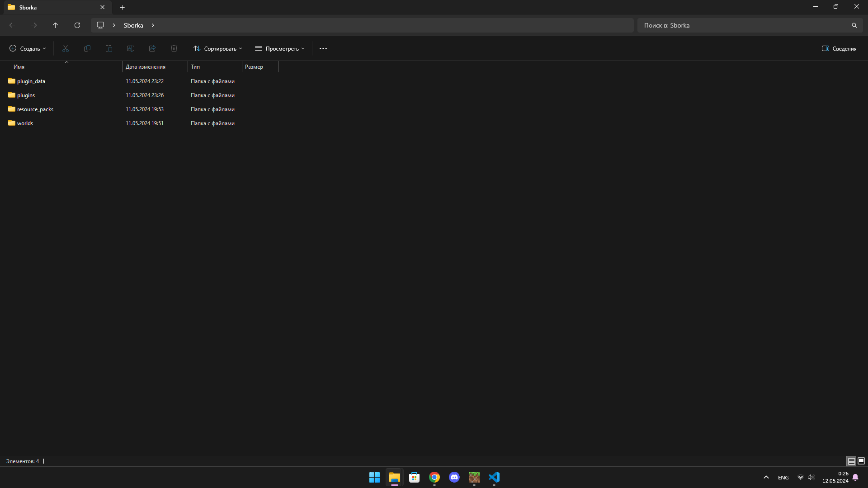
Task: Click the Paste clipboard icon
Action: click(x=109, y=48)
